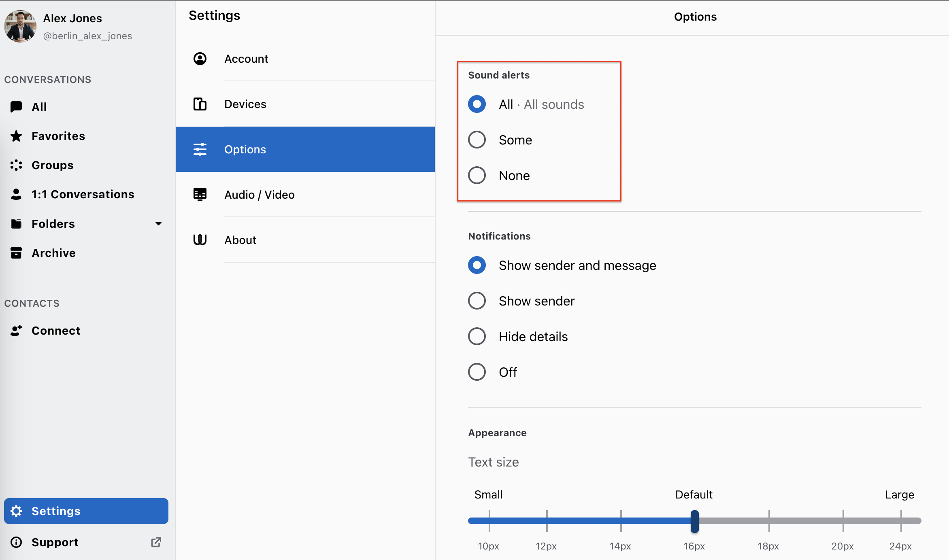Choose Hide details notification option
949x560 pixels.
477,337
